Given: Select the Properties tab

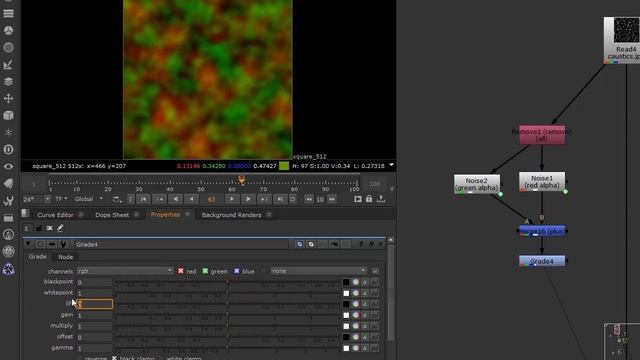Looking at the screenshot, I should point(165,214).
